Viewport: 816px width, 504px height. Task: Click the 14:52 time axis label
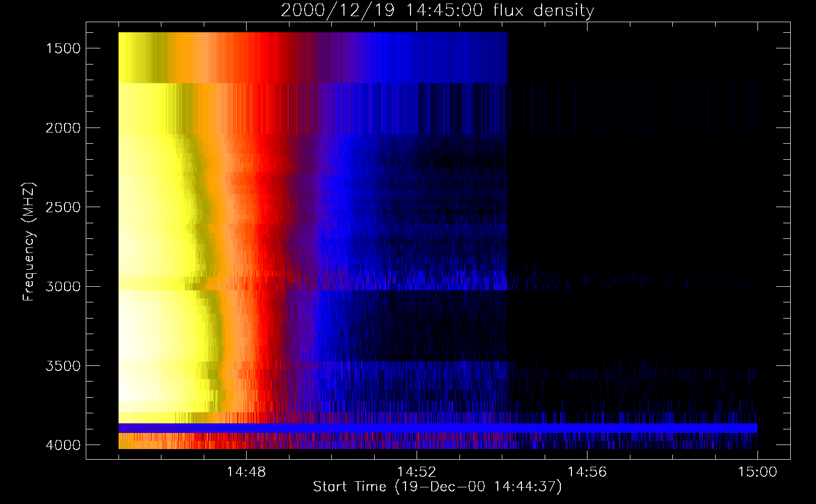417,472
